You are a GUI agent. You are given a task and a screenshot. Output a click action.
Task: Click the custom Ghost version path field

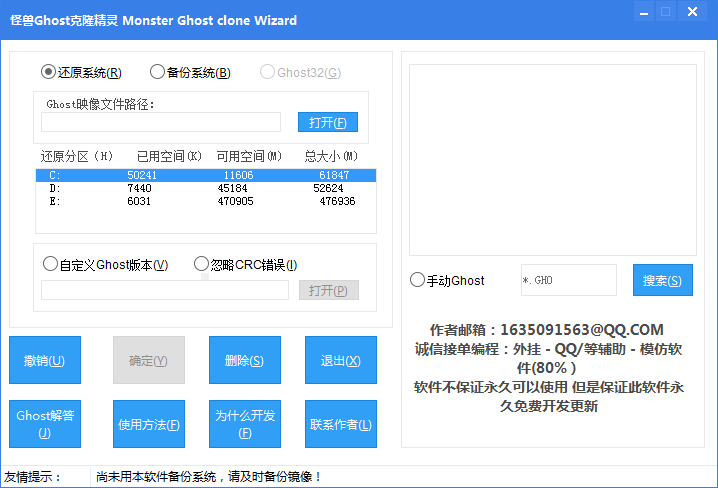click(x=165, y=290)
